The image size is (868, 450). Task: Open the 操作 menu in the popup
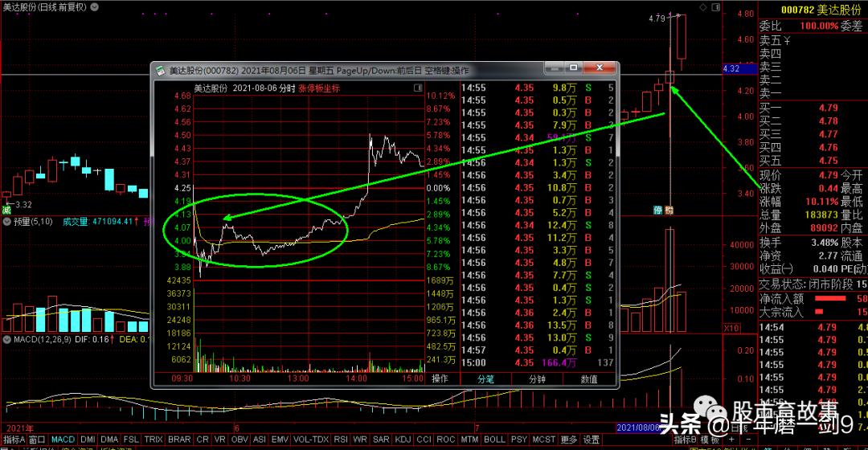point(440,378)
